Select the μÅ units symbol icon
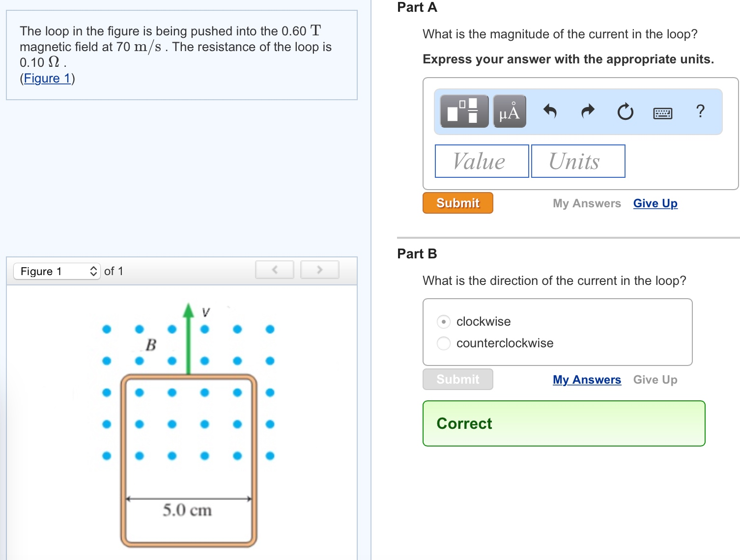Viewport: 740px width, 560px height. pos(509,112)
